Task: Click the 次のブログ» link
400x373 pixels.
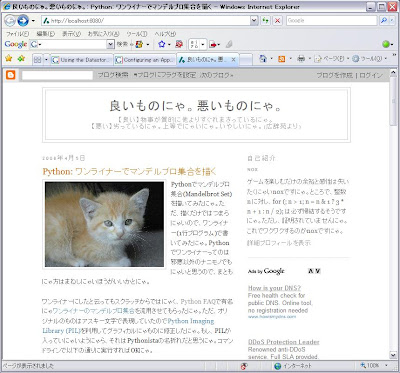Action: [217, 75]
